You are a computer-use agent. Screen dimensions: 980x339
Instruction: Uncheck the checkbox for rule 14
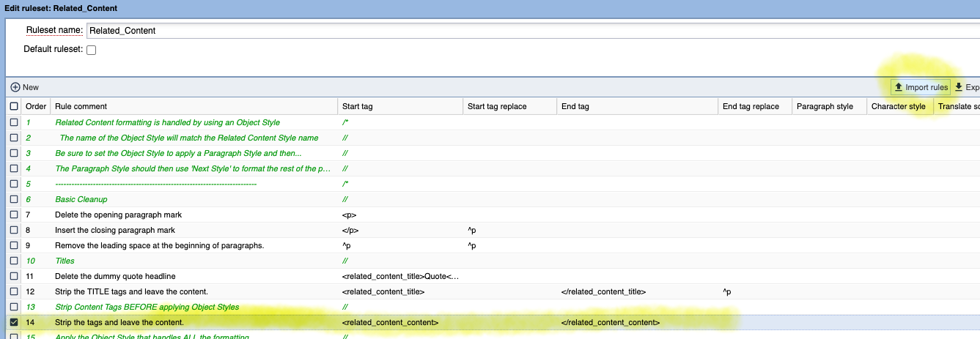pos(14,322)
